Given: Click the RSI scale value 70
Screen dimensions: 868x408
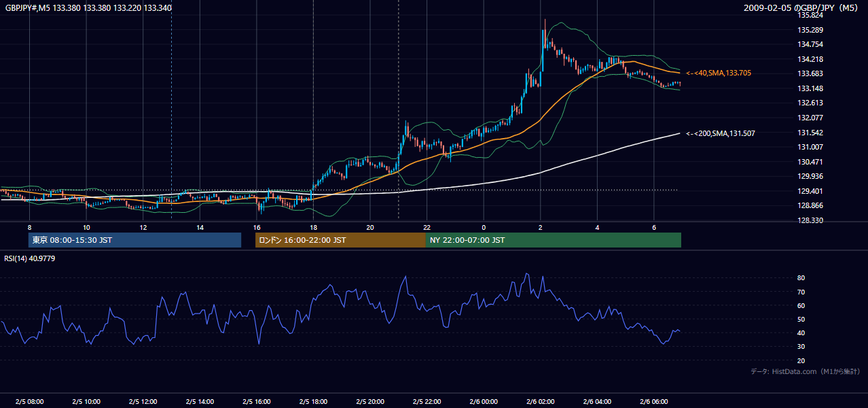Looking at the screenshot, I should [x=801, y=292].
